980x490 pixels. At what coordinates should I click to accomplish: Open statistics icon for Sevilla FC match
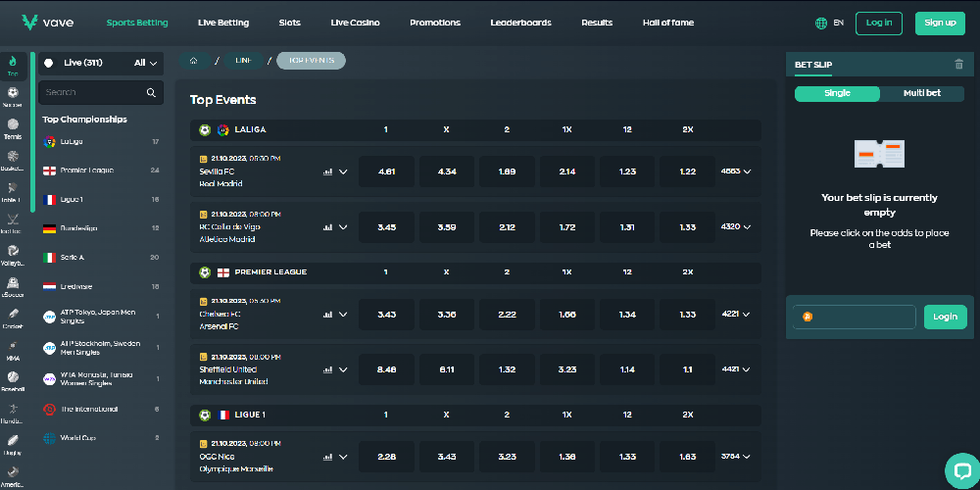click(x=327, y=171)
